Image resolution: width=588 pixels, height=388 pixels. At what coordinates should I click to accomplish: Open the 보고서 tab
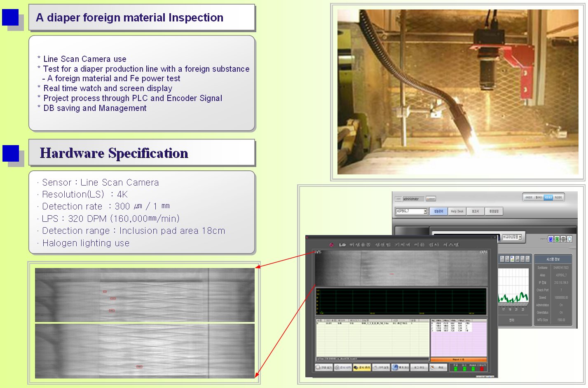click(476, 211)
